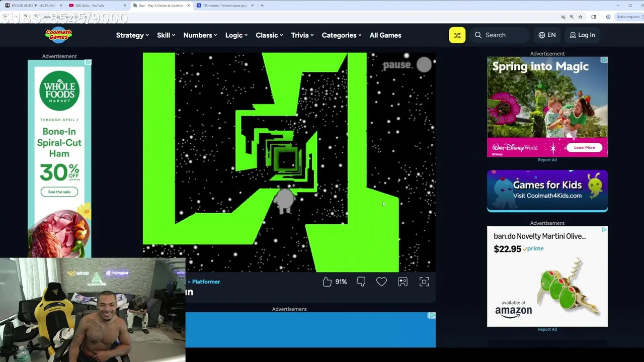644x362 pixels.
Task: Expand the Classic menu
Action: coord(269,35)
